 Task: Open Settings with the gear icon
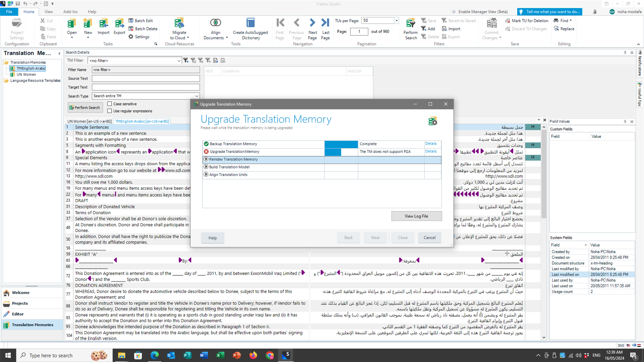coord(139,36)
